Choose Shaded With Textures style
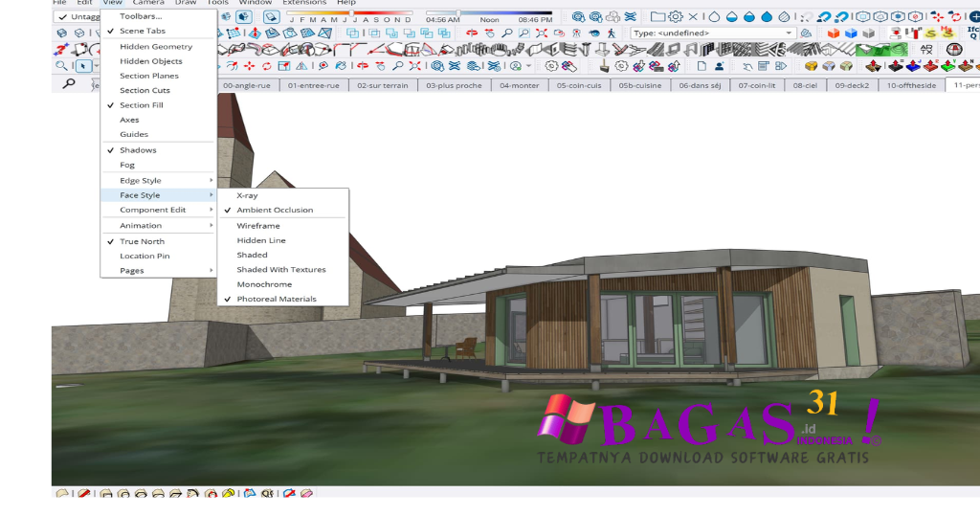Image resolution: width=980 pixels, height=515 pixels. [283, 269]
